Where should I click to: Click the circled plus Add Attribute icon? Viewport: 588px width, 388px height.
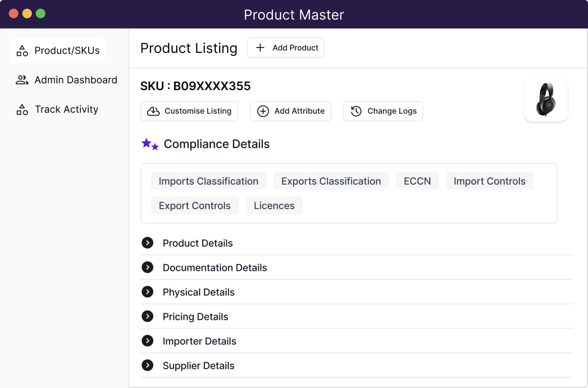[263, 111]
